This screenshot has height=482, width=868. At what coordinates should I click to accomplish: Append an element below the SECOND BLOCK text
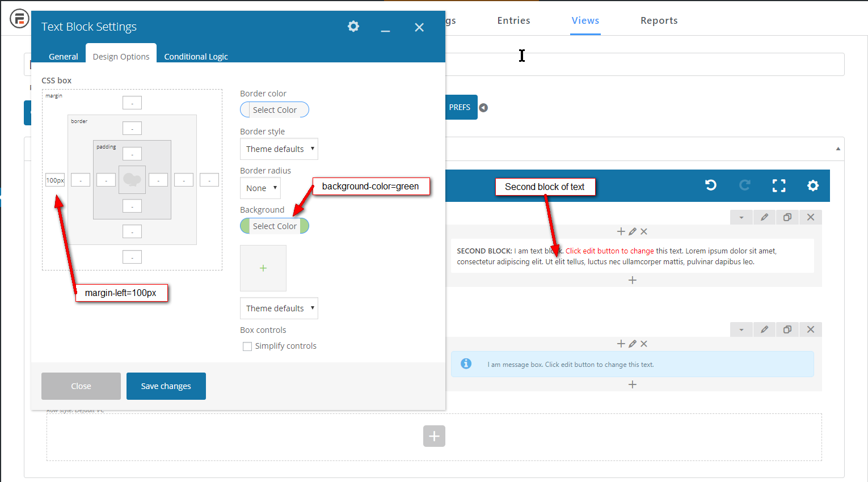[x=633, y=280]
